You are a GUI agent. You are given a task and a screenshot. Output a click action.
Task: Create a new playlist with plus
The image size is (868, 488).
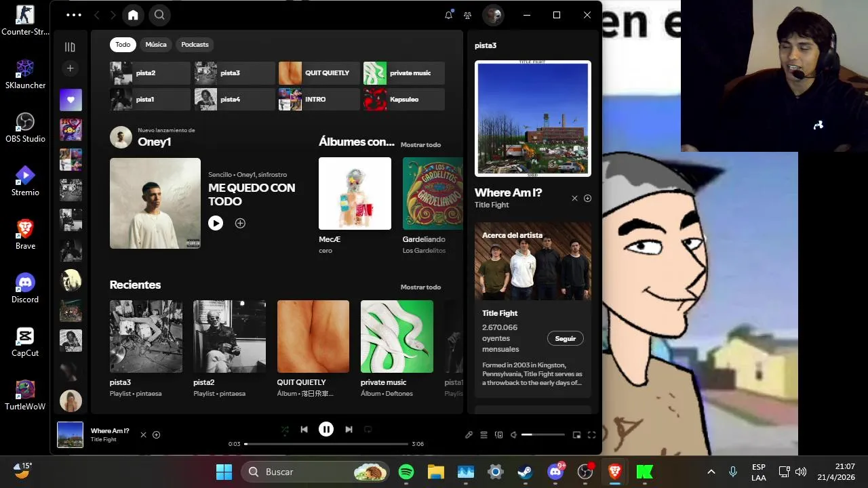click(70, 68)
